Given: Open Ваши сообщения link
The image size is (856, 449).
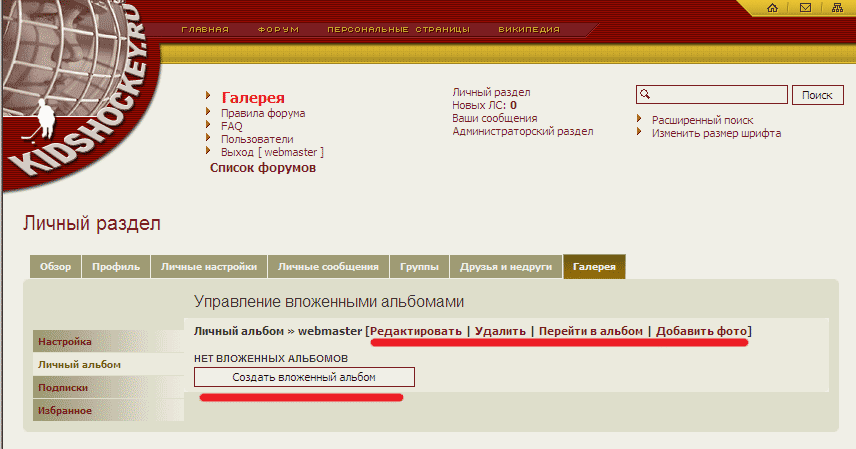Looking at the screenshot, I should [495, 119].
